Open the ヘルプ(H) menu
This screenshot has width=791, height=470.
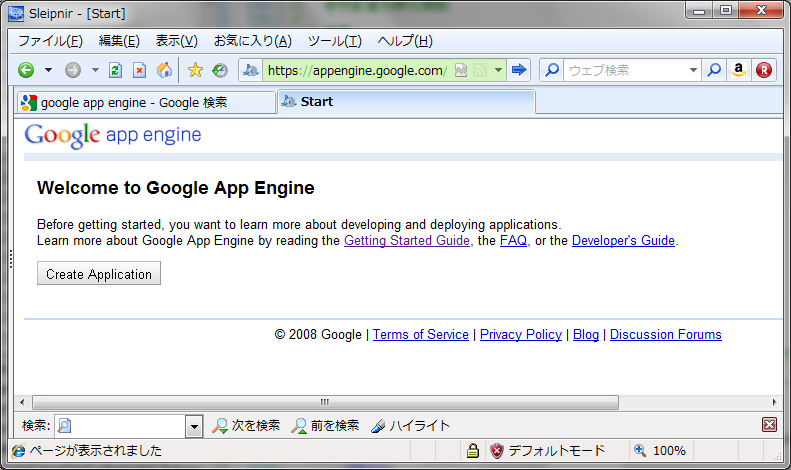[x=405, y=41]
